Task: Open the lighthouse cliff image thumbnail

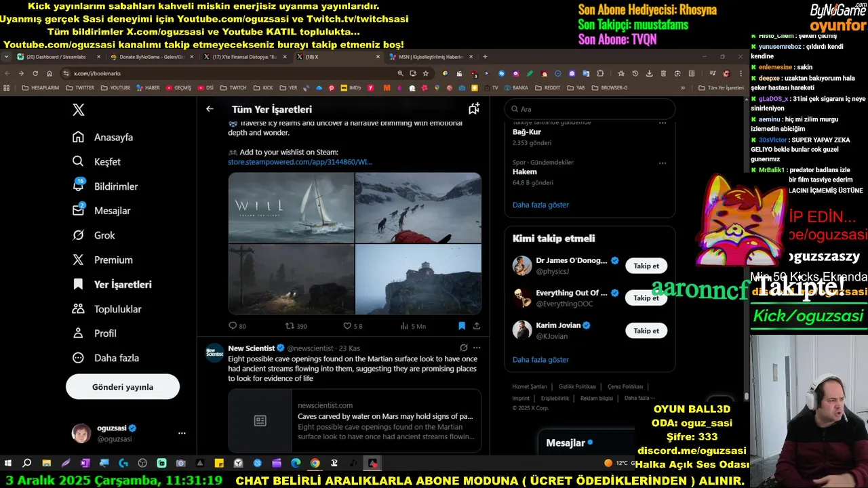Action: [418, 279]
